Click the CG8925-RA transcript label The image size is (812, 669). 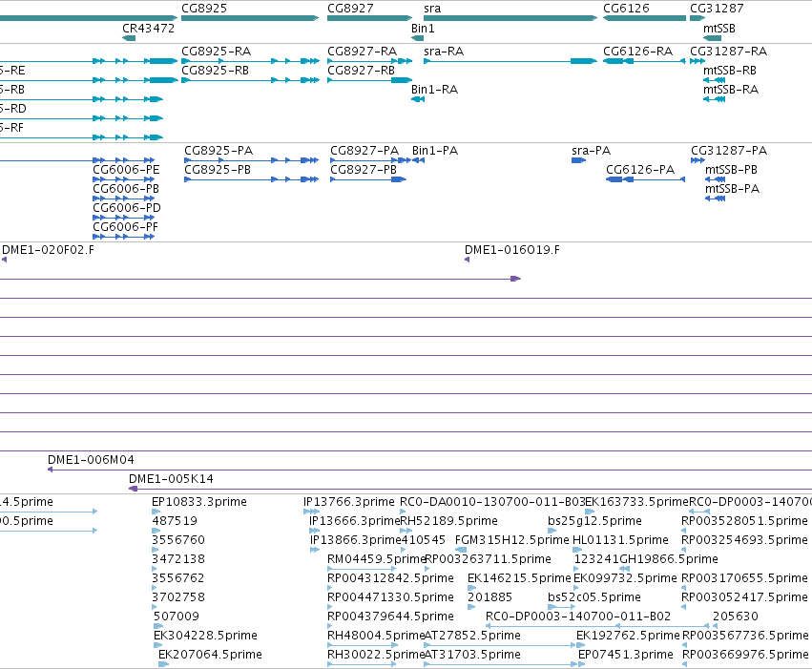point(216,52)
